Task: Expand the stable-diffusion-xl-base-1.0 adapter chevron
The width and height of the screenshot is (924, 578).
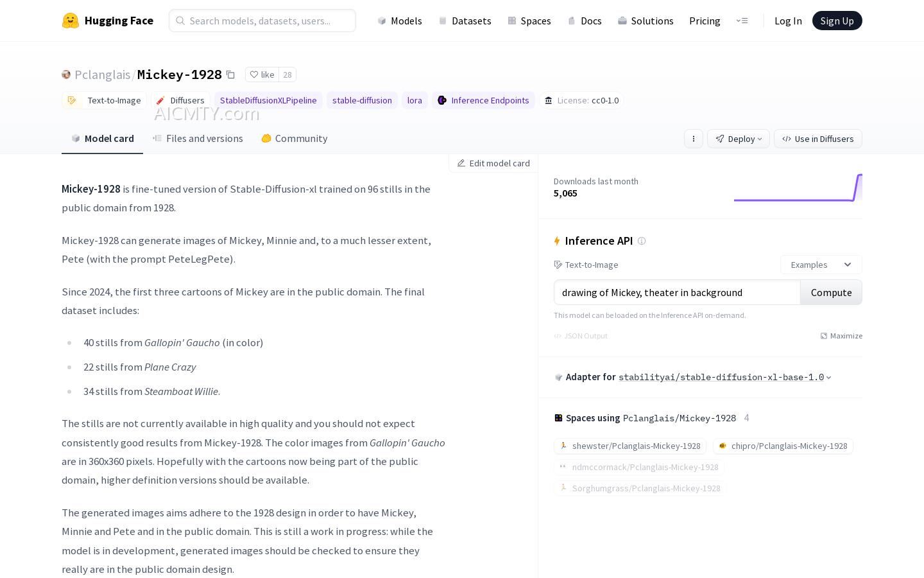Action: click(x=828, y=378)
